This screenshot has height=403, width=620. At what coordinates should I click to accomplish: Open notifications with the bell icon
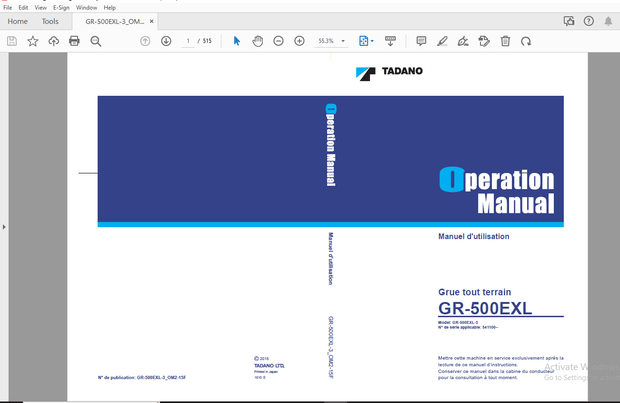tap(608, 21)
